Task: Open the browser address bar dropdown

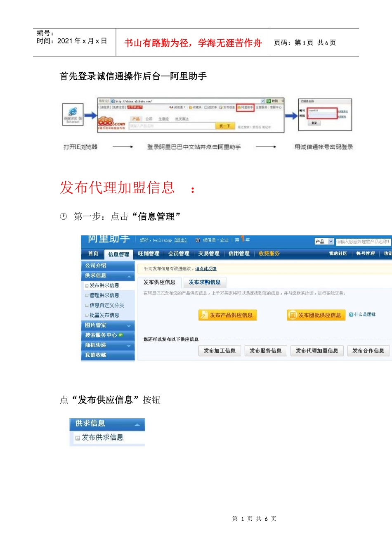Action: pyautogui.click(x=263, y=101)
